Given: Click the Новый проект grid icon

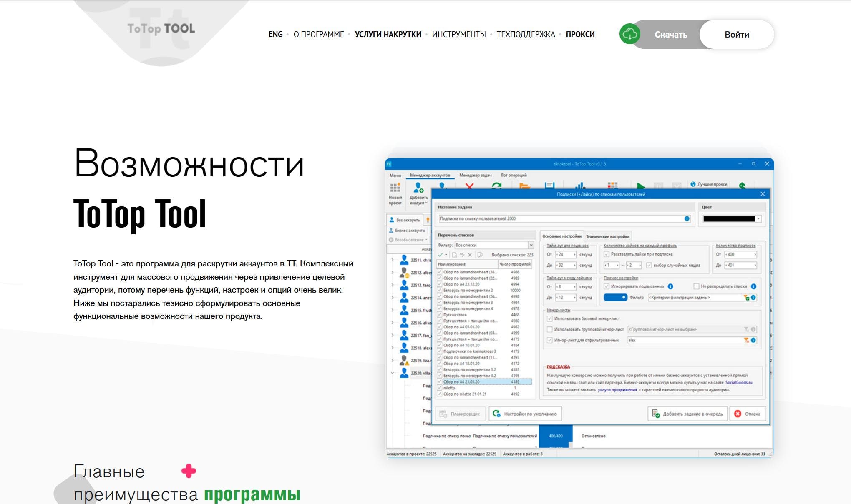Looking at the screenshot, I should pos(395,188).
